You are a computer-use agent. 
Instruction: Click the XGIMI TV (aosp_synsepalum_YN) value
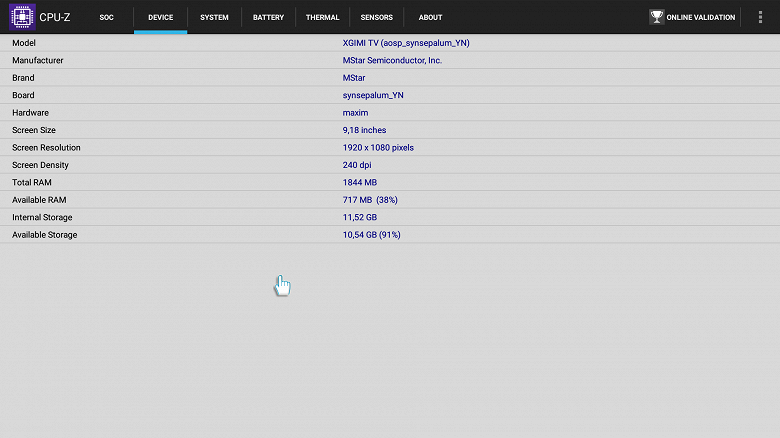click(406, 43)
